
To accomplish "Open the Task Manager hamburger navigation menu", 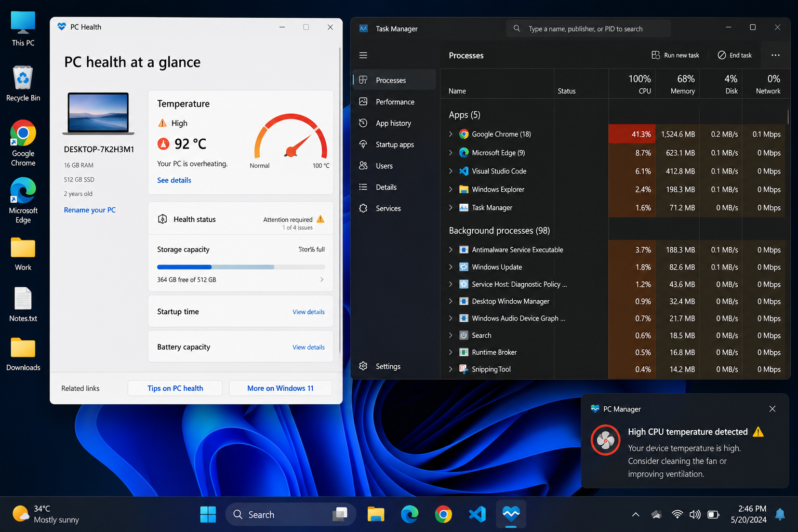I will click(363, 55).
